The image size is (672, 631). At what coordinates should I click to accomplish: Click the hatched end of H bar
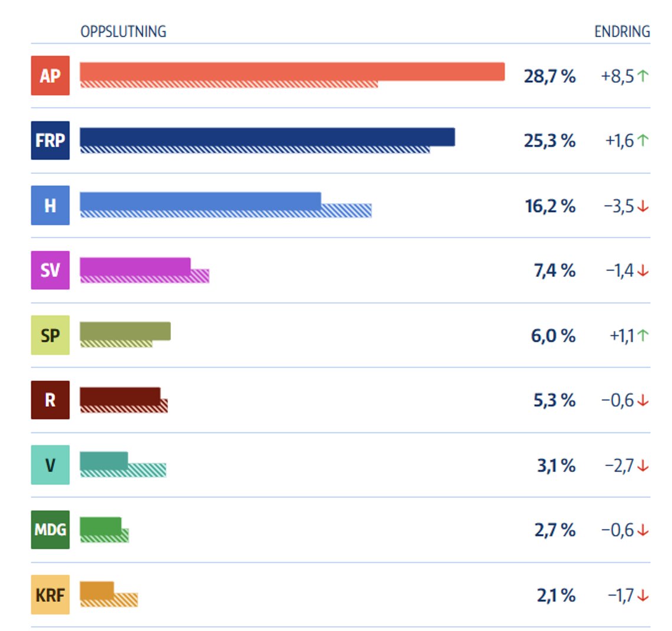346,210
